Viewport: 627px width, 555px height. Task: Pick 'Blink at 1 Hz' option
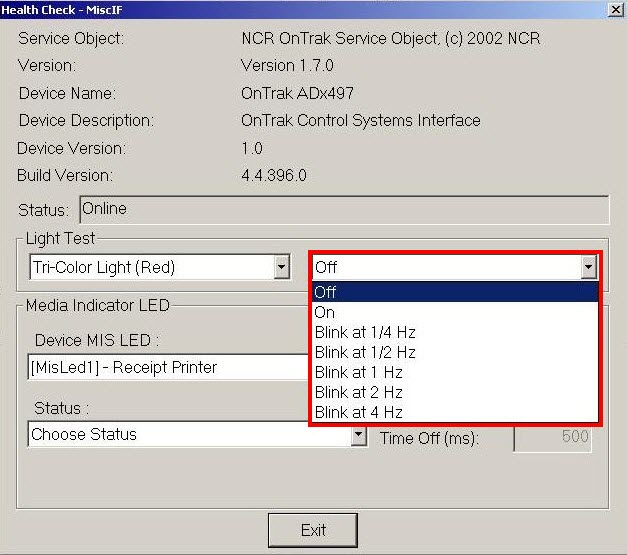455,372
